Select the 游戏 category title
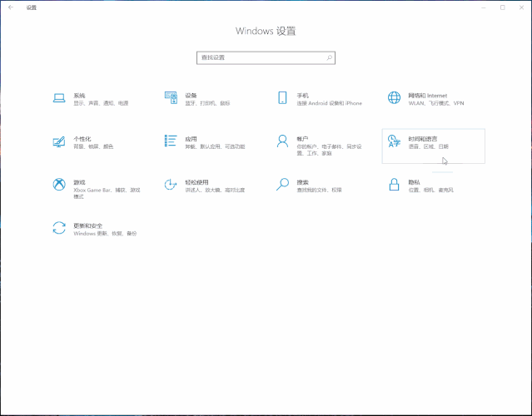Viewport: 532px width, 416px height. pos(79,182)
